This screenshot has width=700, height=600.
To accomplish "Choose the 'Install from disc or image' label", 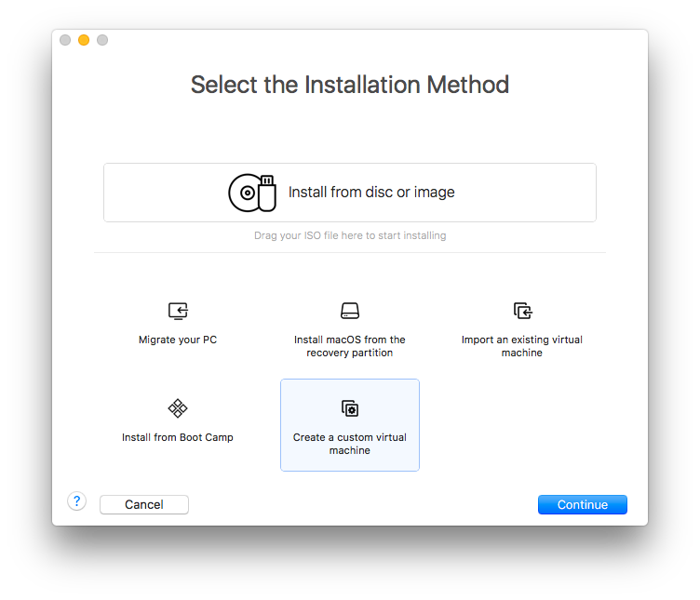I will point(371,193).
